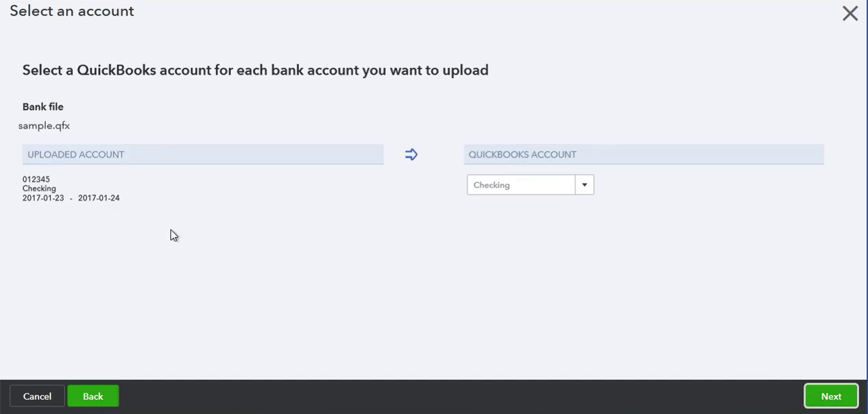This screenshot has height=414, width=868.
Task: Go back with the Back button
Action: [x=93, y=396]
